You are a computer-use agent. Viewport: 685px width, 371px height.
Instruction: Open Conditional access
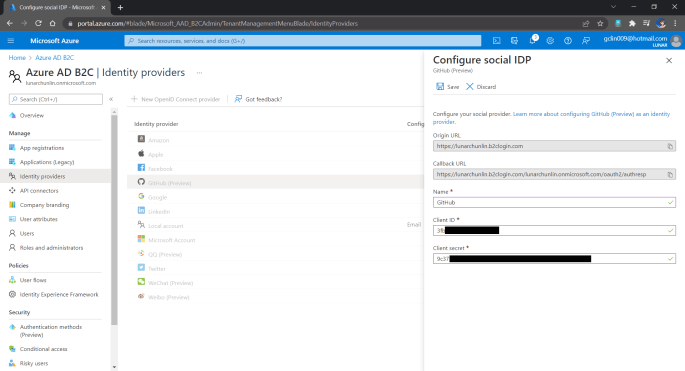click(43, 349)
